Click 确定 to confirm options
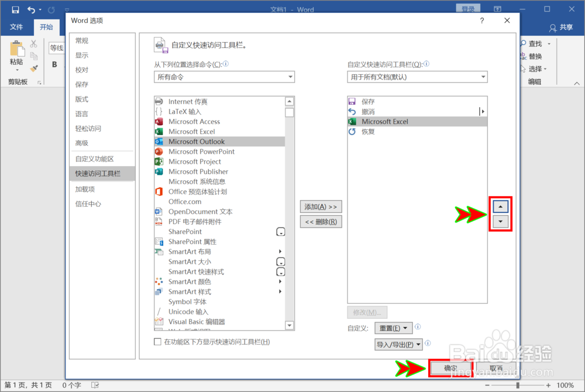The image size is (585, 392). pyautogui.click(x=450, y=368)
